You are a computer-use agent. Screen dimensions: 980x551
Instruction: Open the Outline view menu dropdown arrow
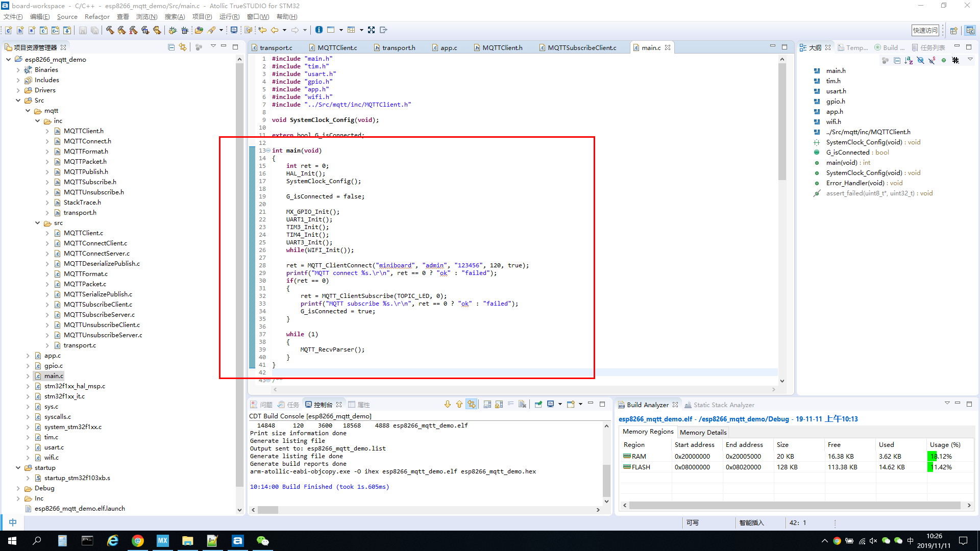tap(970, 60)
